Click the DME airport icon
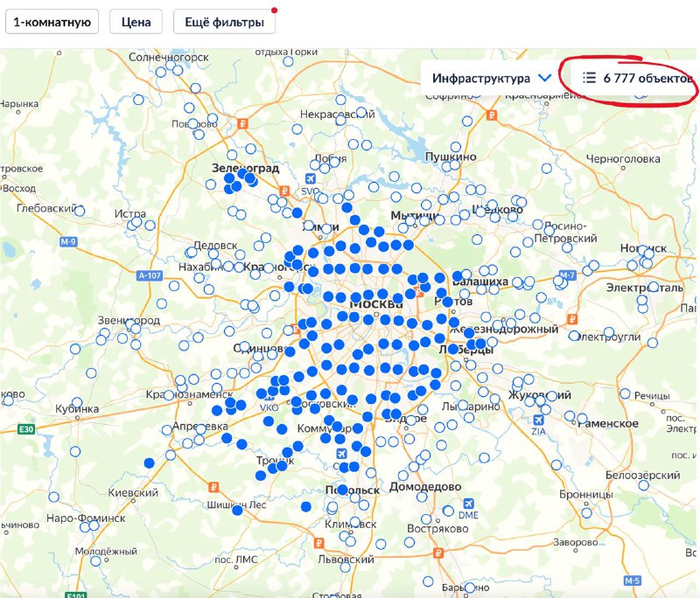 coord(468,504)
